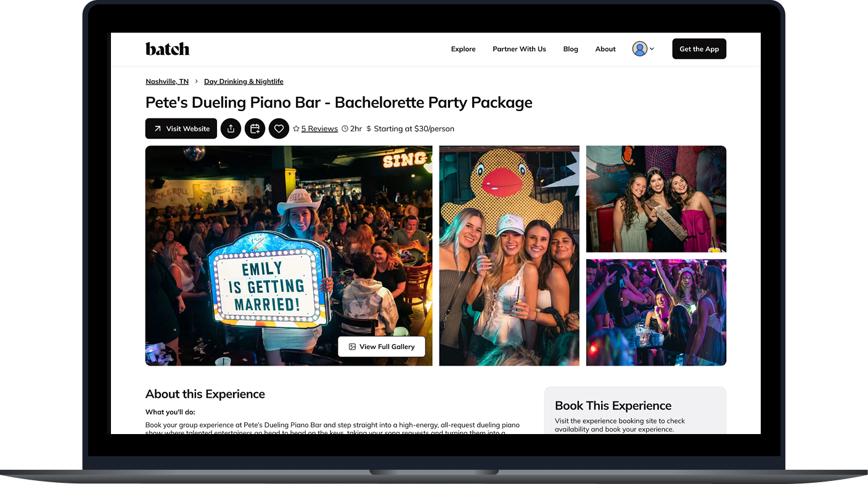The height and width of the screenshot is (484, 868).
Task: Favorite this experience with the heart icon
Action: tap(279, 128)
